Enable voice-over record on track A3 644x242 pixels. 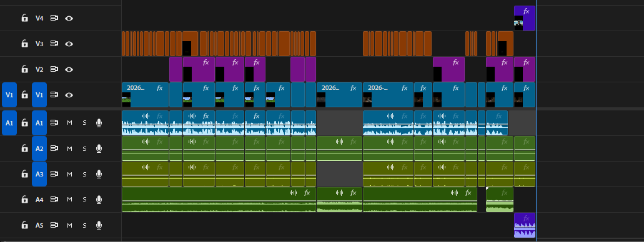tap(99, 174)
